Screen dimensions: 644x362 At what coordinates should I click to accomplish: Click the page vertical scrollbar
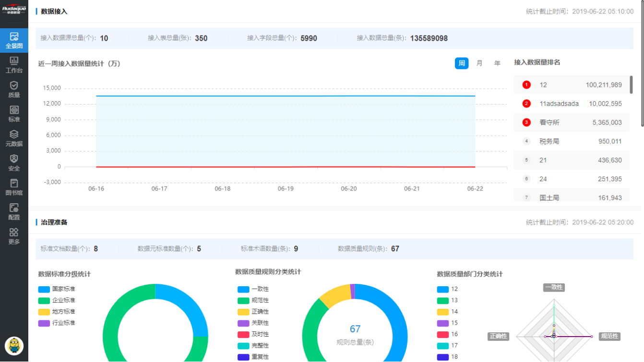tap(642, 63)
